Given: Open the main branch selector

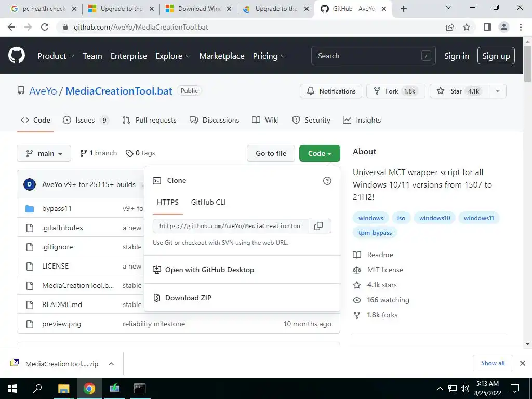Looking at the screenshot, I should pos(44,153).
